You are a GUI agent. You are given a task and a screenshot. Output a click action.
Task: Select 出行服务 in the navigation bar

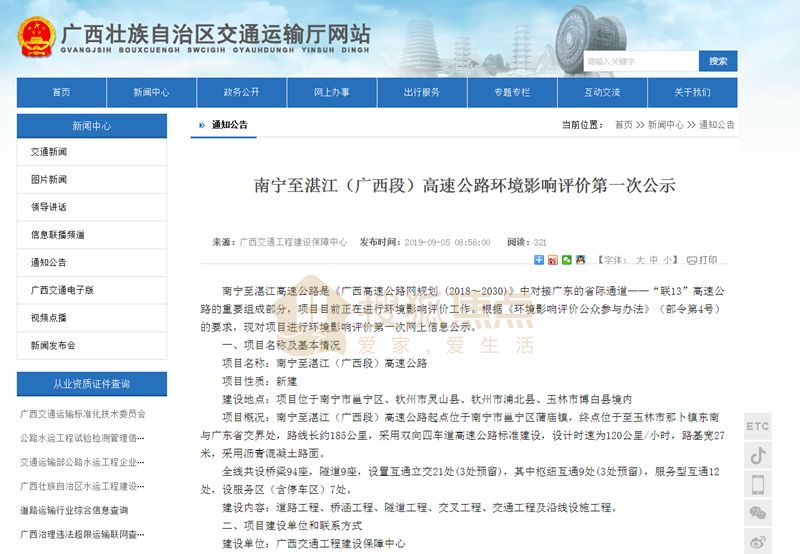click(x=421, y=92)
